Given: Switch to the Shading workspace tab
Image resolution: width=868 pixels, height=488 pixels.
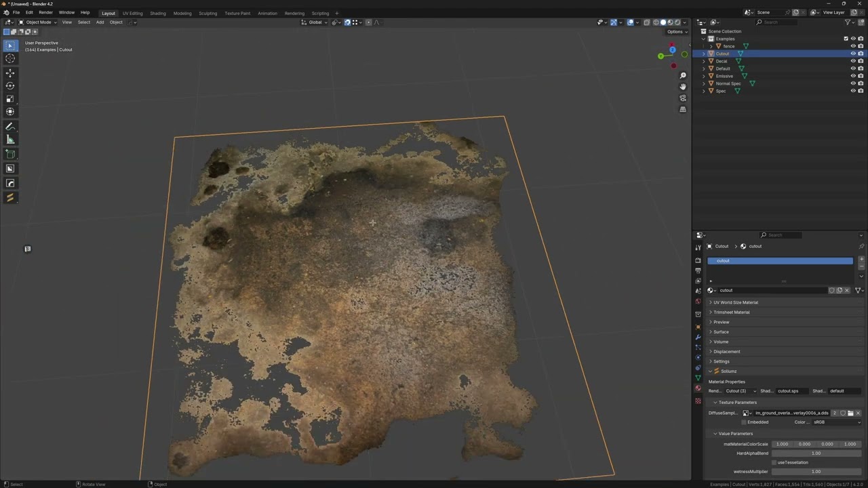Looking at the screenshot, I should [x=158, y=13].
